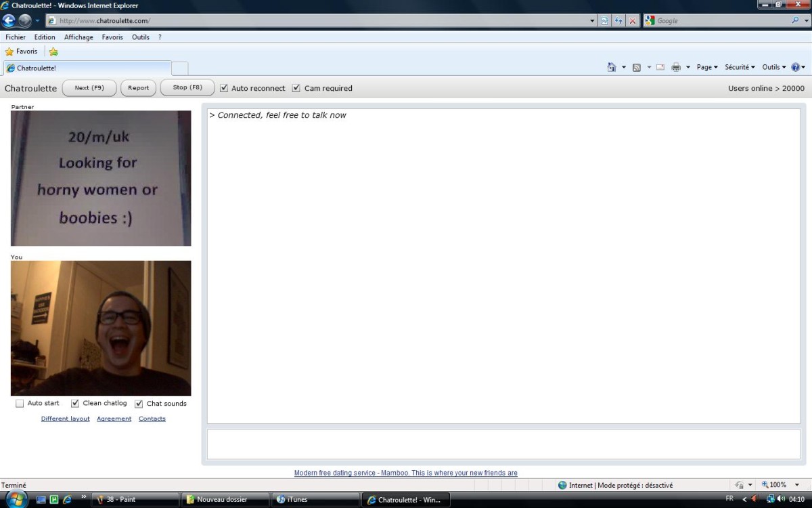This screenshot has height=508, width=812.
Task: Toggle Cam required checkbox
Action: (x=296, y=88)
